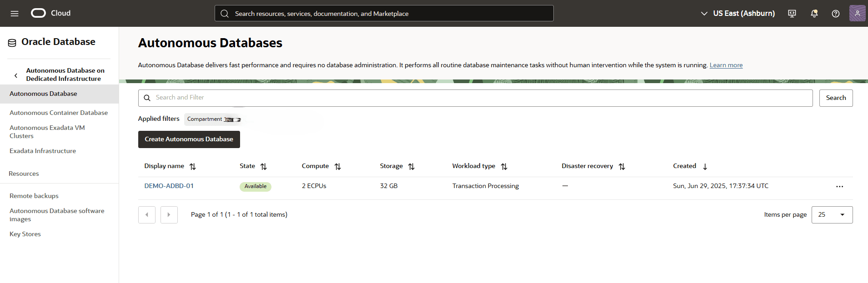The image size is (868, 283).
Task: Open the US East (Ashburn) region selector
Action: point(738,14)
